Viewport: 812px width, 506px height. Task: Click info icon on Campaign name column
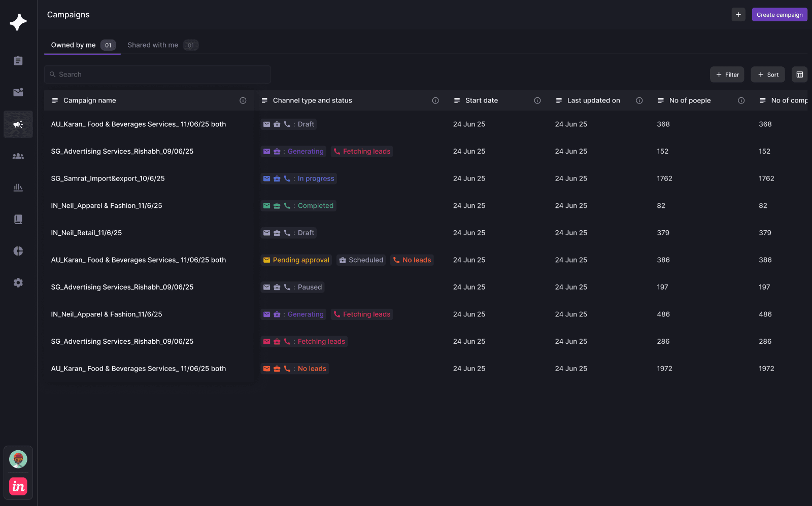(243, 100)
